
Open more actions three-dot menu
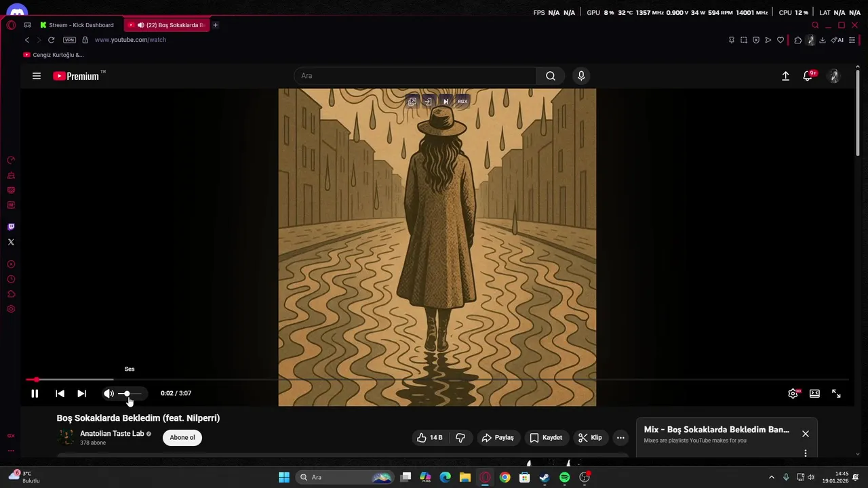pyautogui.click(x=620, y=438)
